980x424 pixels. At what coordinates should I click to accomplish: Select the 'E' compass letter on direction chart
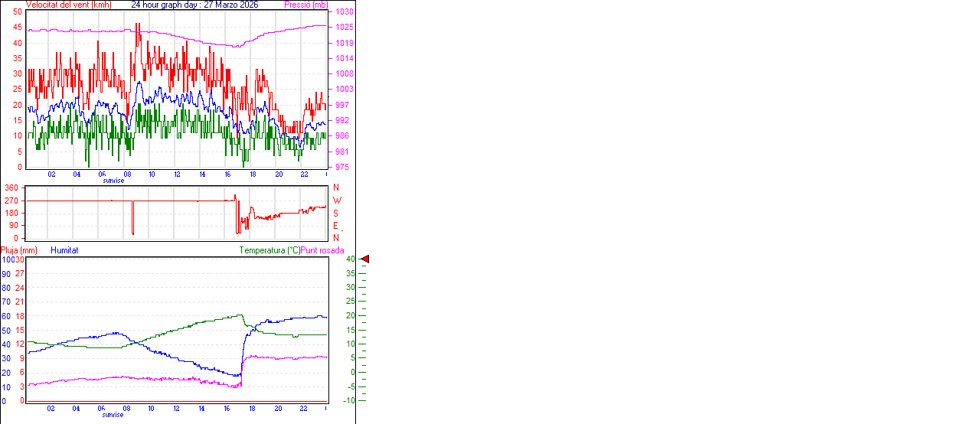[336, 226]
